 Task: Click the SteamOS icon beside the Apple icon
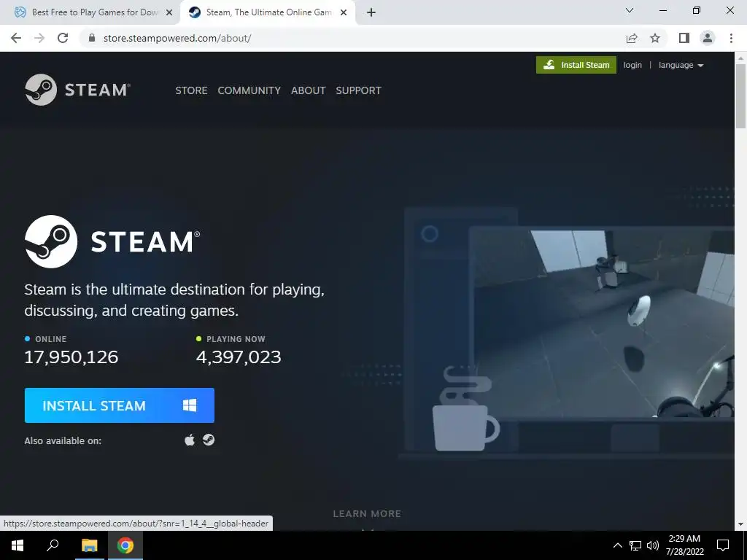tap(209, 440)
